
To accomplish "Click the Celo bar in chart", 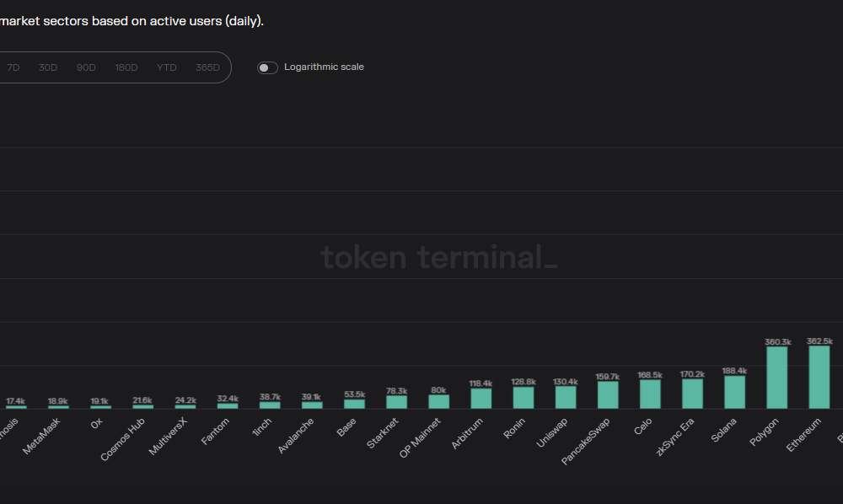I will click(x=650, y=394).
